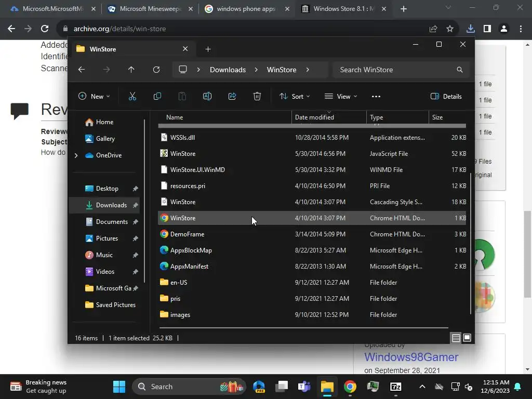Bookmark this page with star icon

coord(450,29)
